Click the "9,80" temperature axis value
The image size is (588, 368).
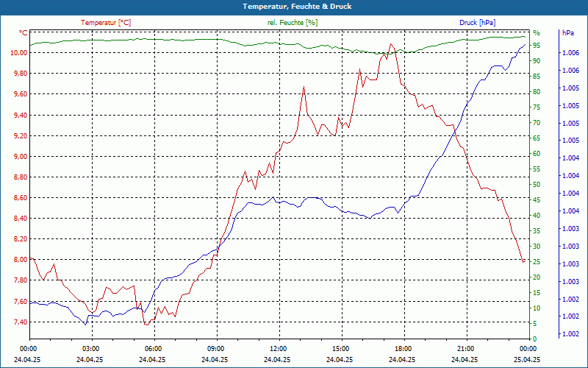(x=21, y=74)
